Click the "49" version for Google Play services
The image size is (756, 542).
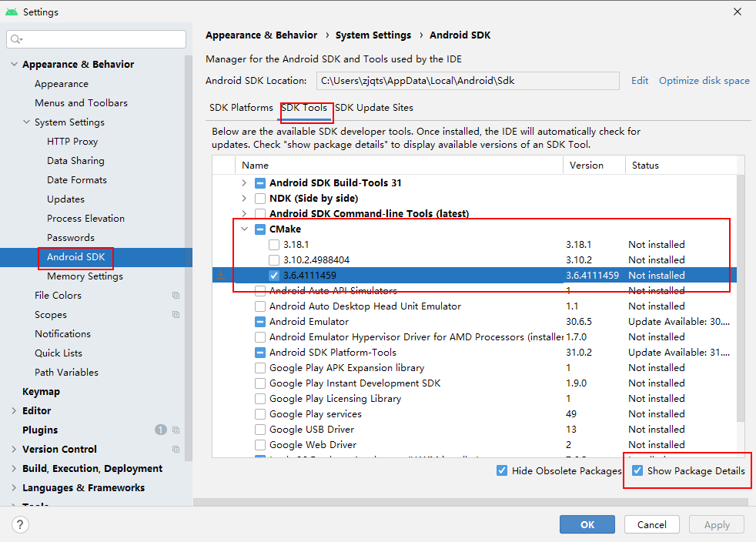(571, 413)
